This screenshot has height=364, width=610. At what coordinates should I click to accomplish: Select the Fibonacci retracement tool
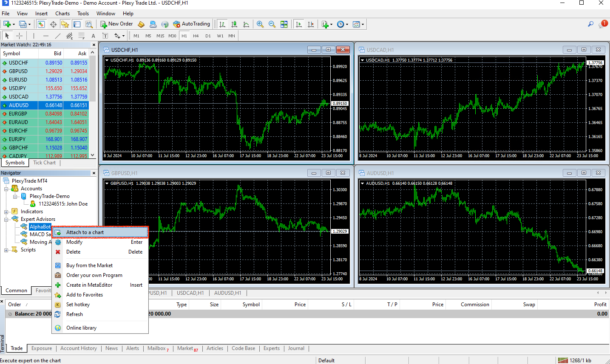pyautogui.click(x=81, y=36)
